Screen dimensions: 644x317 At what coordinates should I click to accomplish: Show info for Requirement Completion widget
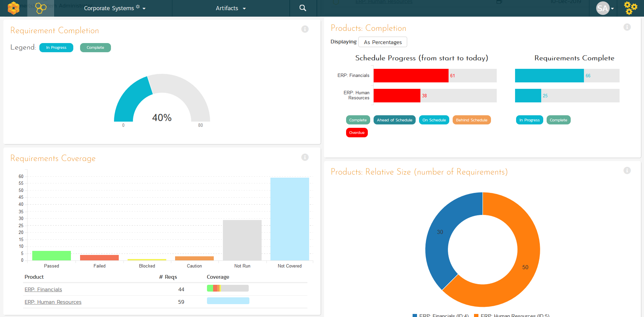(305, 29)
